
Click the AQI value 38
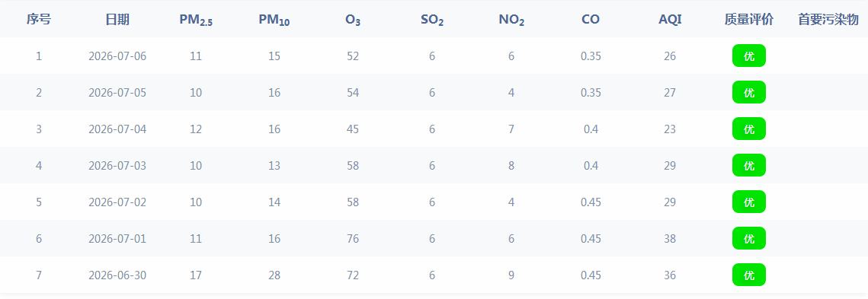(670, 238)
